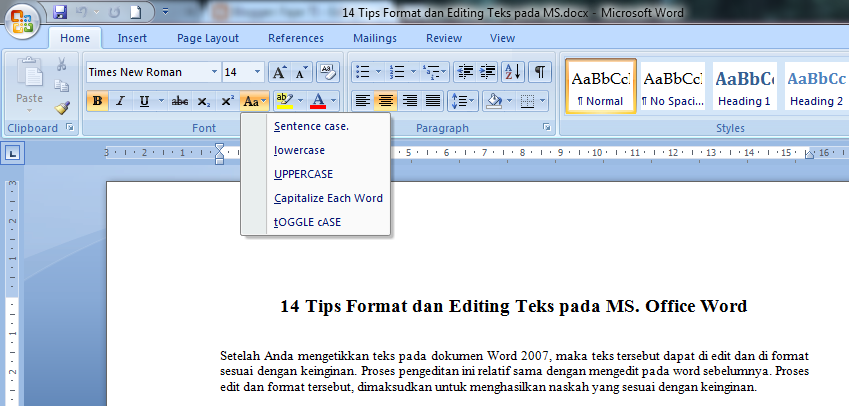
Task: Cut selection with the scissors icon
Action: pyautogui.click(x=61, y=64)
